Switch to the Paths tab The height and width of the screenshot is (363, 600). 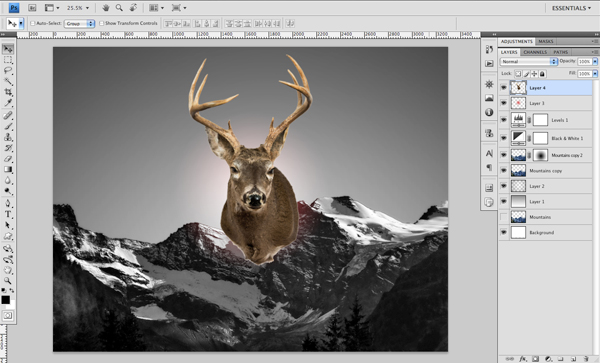click(x=561, y=52)
